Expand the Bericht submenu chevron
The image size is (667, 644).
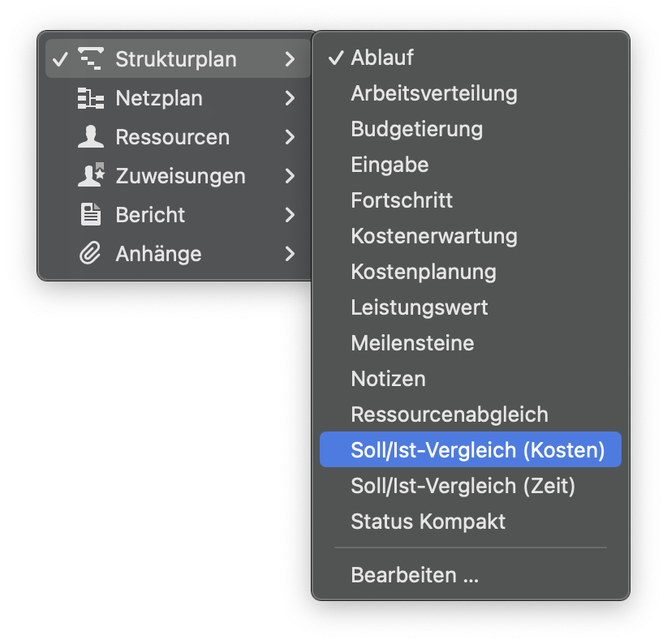click(x=290, y=215)
